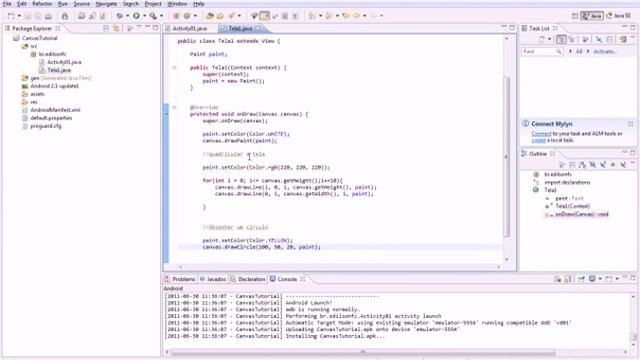The width and height of the screenshot is (640, 360).
Task: Toggle Sort in Outline view toolbar
Action: (x=582, y=164)
